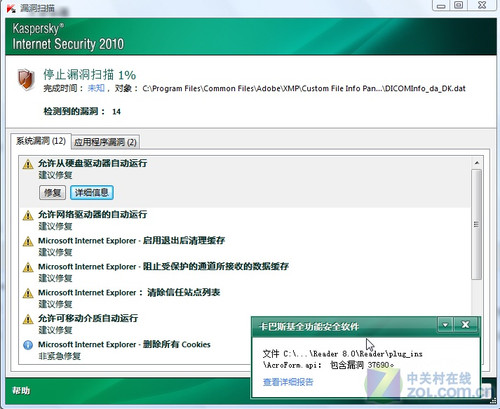Switch to 系统漏洞 (12) tab
The height and width of the screenshot is (409, 500).
point(41,141)
